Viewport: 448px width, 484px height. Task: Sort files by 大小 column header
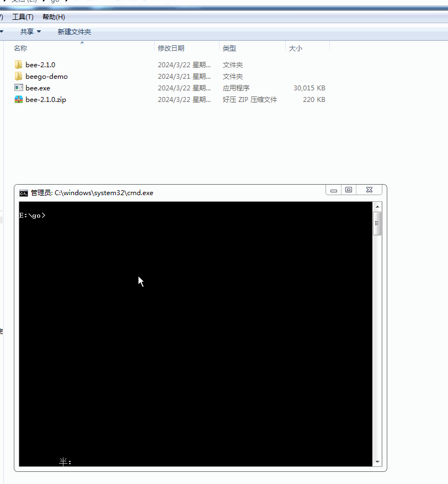[x=295, y=48]
